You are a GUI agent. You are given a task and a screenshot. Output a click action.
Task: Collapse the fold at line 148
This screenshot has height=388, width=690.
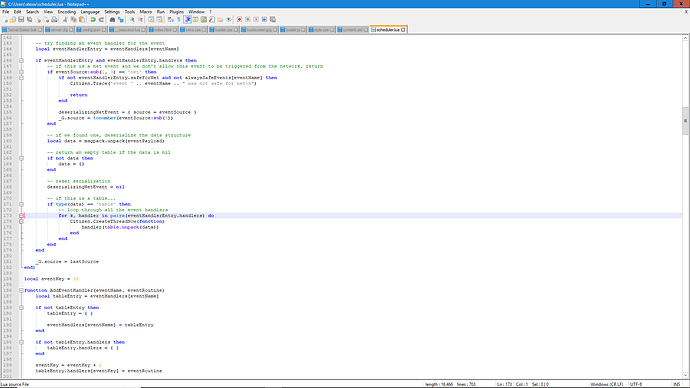click(21, 72)
